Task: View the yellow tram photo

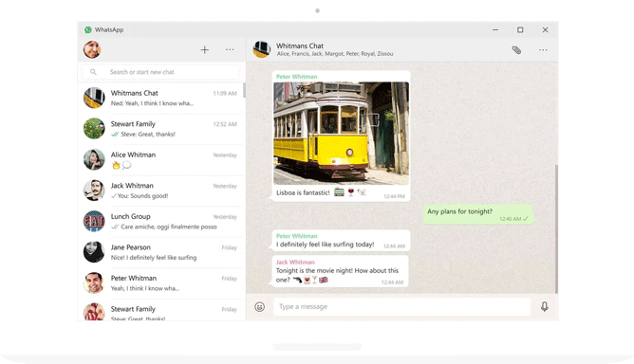Action: pyautogui.click(x=342, y=134)
